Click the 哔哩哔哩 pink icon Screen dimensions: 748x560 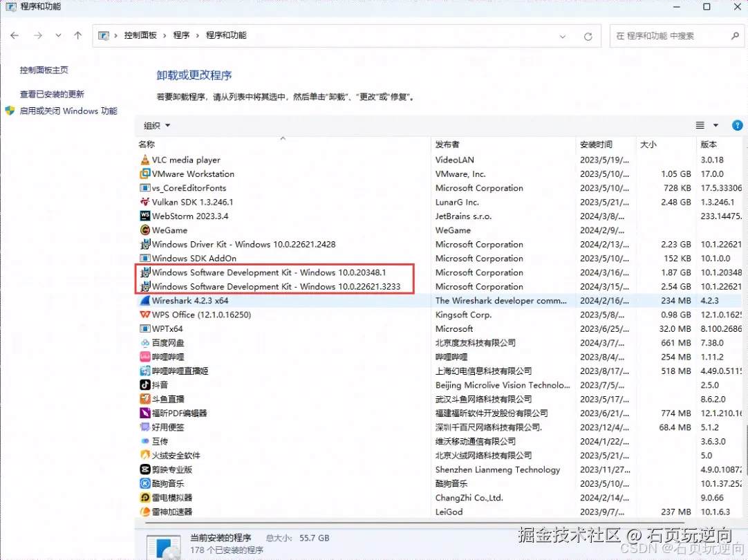tap(145, 357)
